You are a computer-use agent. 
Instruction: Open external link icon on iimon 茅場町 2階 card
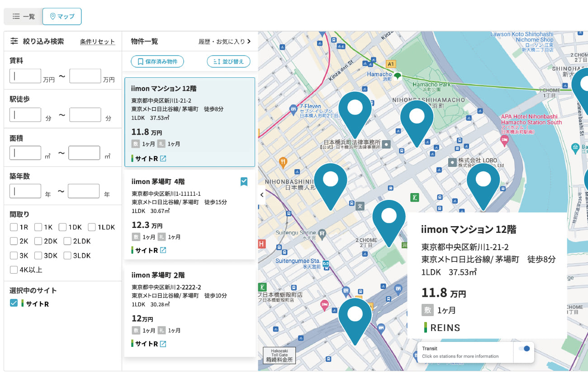pyautogui.click(x=163, y=344)
